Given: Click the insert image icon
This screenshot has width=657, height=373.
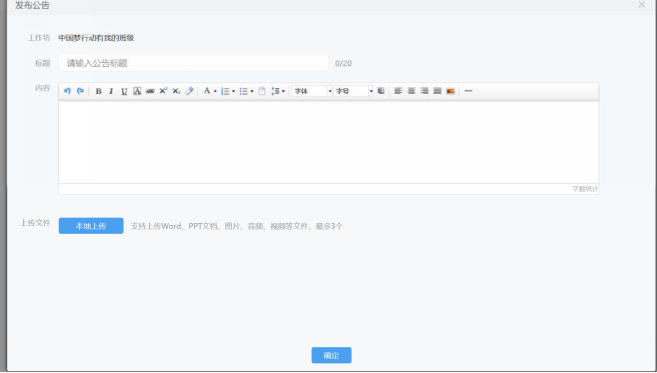Looking at the screenshot, I should [450, 91].
